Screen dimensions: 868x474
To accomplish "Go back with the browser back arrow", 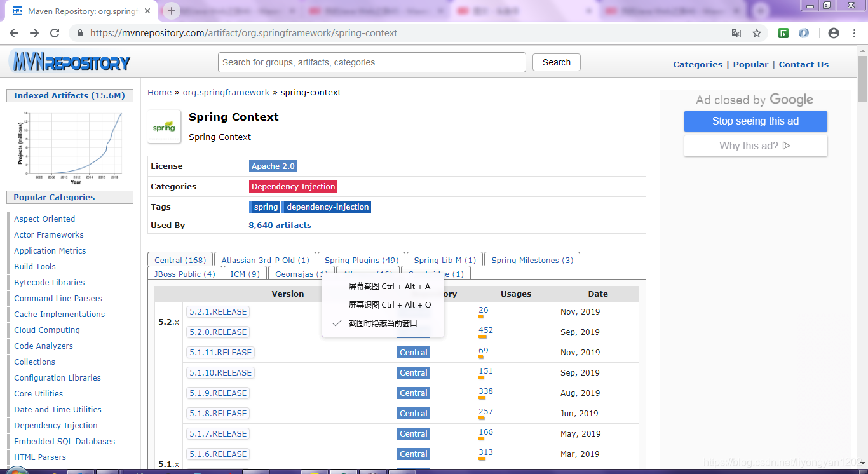I will click(14, 33).
